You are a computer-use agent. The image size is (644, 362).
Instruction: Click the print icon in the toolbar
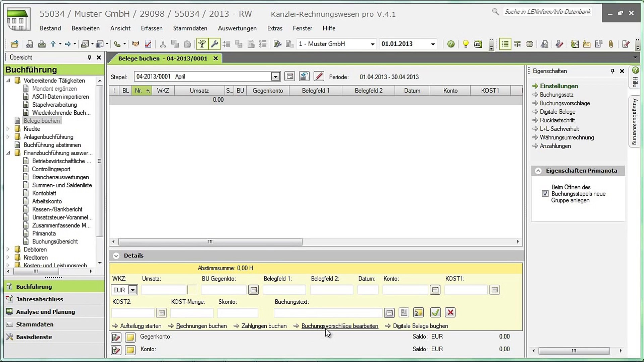click(42, 44)
